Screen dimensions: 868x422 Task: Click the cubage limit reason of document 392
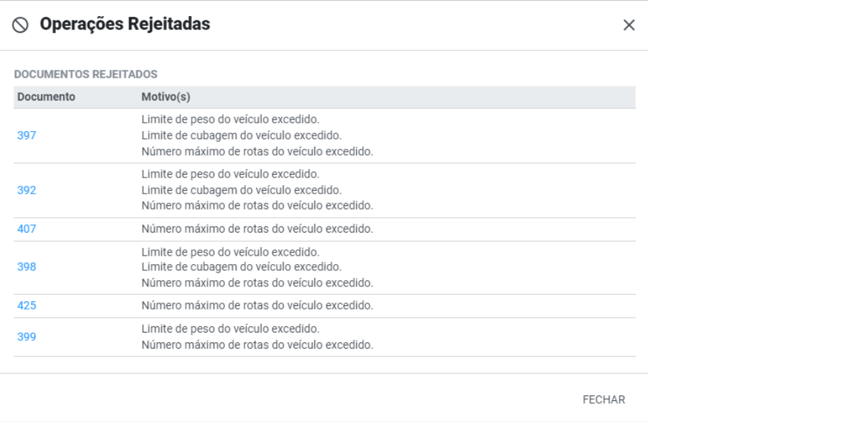click(234, 190)
